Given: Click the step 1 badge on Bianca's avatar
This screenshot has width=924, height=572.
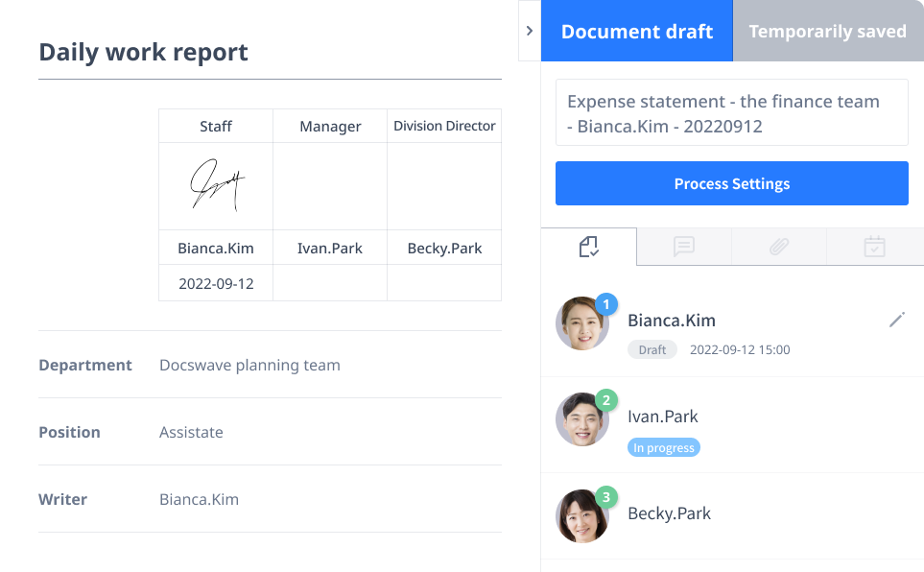Looking at the screenshot, I should [x=605, y=304].
